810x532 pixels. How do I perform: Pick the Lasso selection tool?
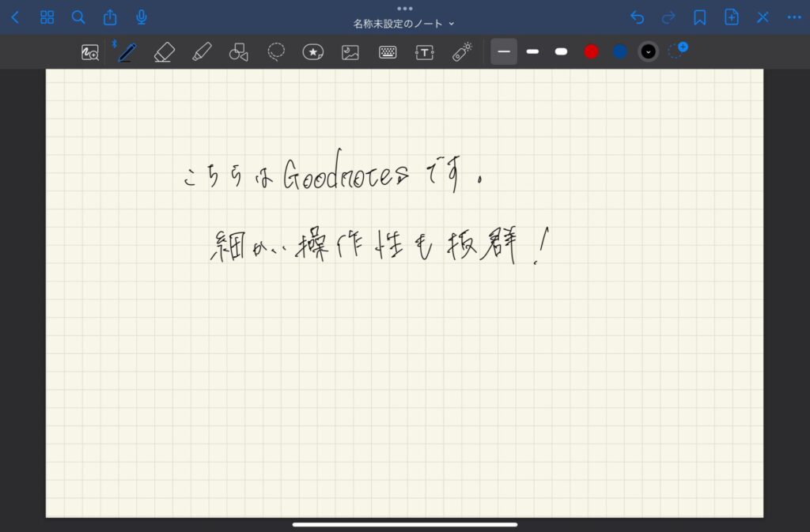[276, 52]
